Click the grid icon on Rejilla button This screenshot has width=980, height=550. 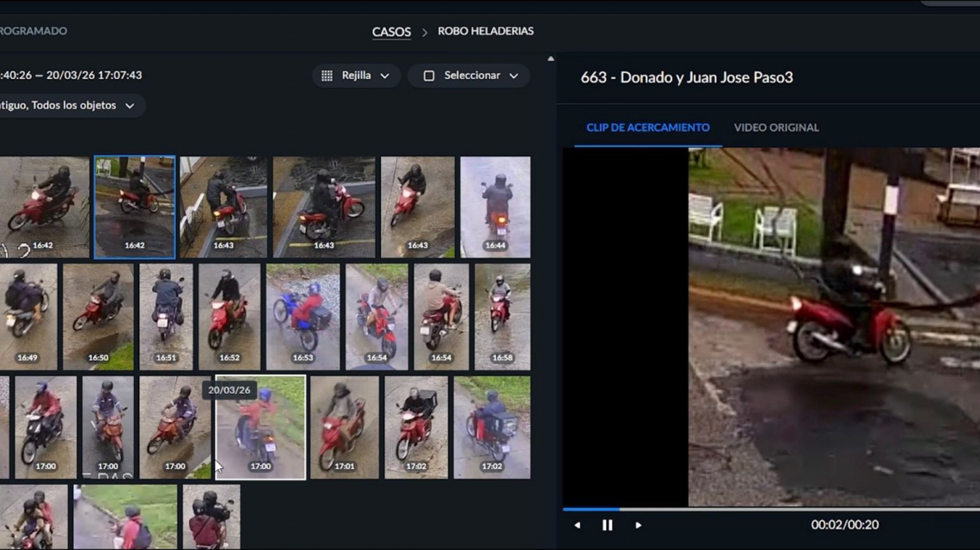[327, 76]
